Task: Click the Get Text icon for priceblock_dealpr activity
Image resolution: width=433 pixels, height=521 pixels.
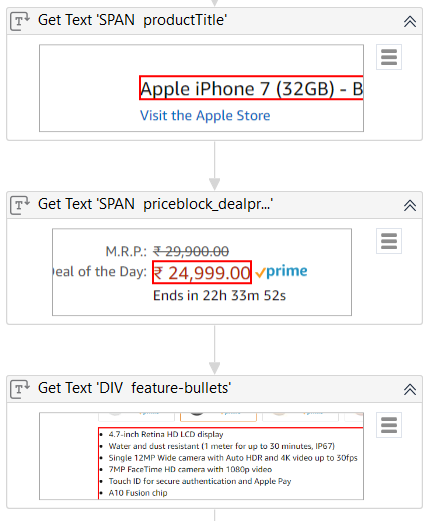Action: click(20, 205)
